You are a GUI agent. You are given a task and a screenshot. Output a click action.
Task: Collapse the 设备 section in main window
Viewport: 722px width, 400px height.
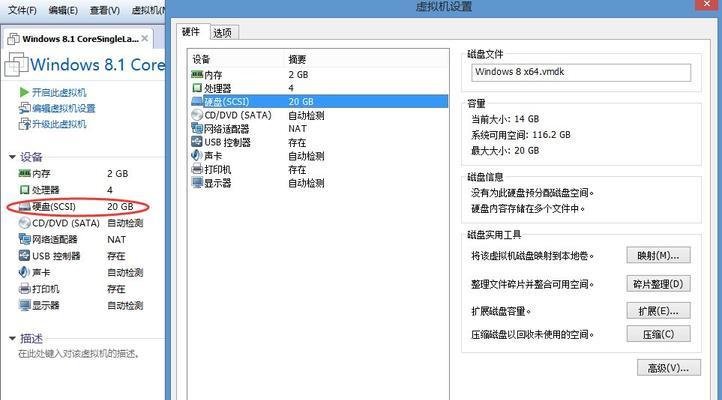12,157
